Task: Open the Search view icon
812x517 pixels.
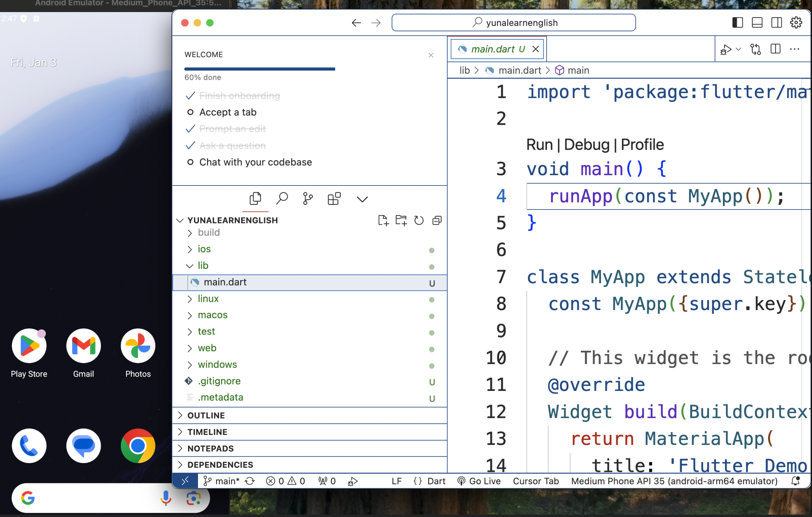Action: [x=282, y=198]
